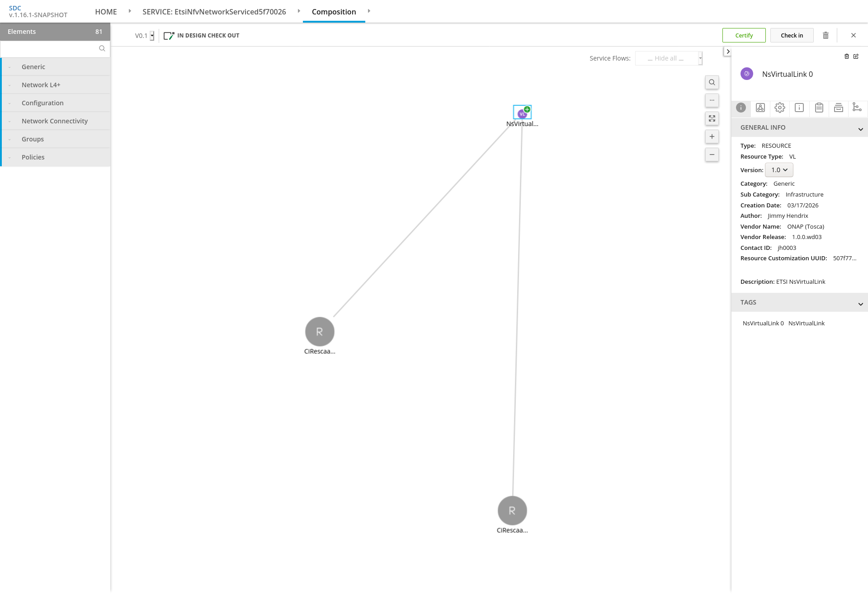Screen dimensions: 868x596
Task: Click the service delete trash icon
Action: pos(826,35)
